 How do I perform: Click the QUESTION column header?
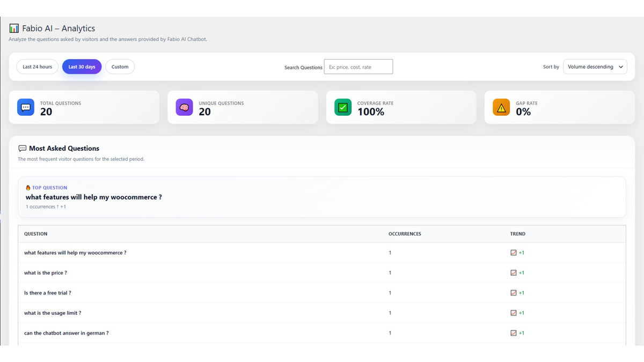pos(36,234)
